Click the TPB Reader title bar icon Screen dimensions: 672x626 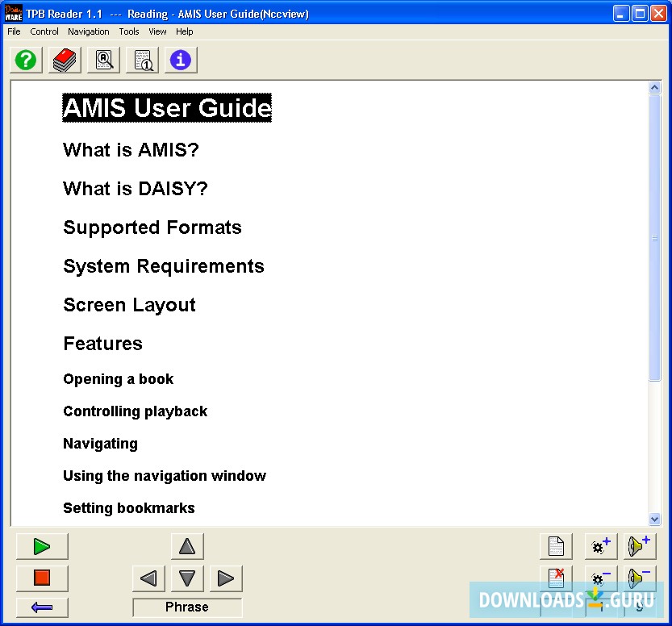13,13
